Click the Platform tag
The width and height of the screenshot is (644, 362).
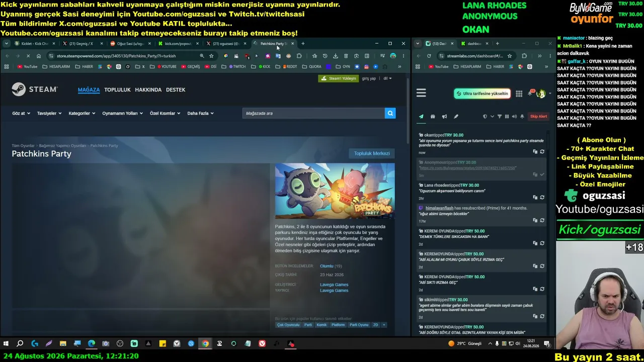pos(338,325)
